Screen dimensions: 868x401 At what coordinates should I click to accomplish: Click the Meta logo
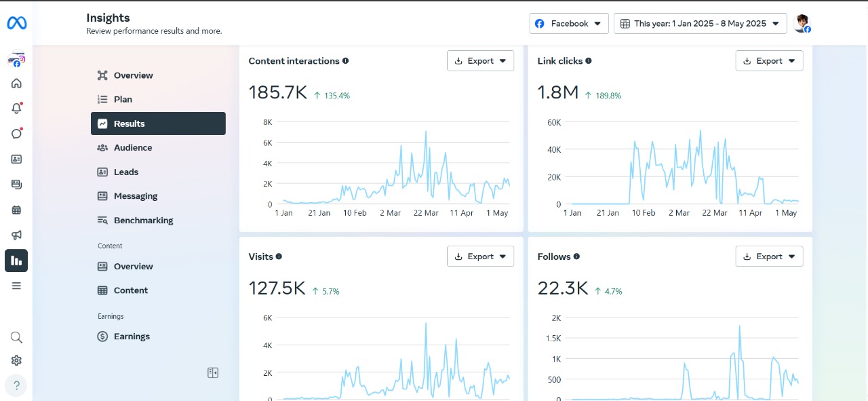[16, 23]
